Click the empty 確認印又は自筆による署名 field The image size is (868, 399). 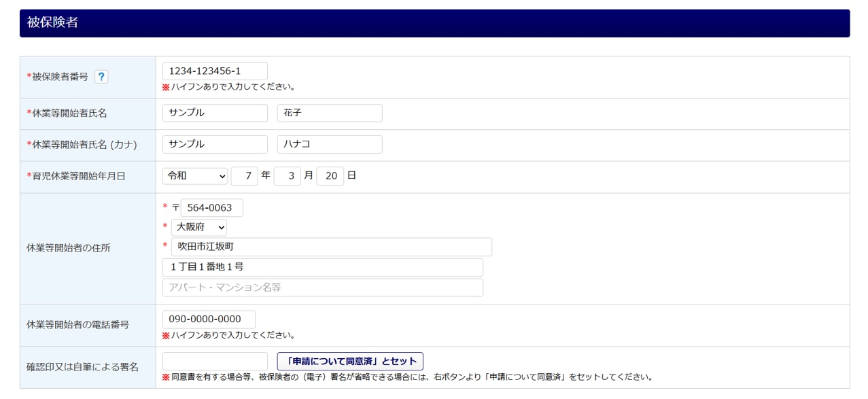(215, 362)
